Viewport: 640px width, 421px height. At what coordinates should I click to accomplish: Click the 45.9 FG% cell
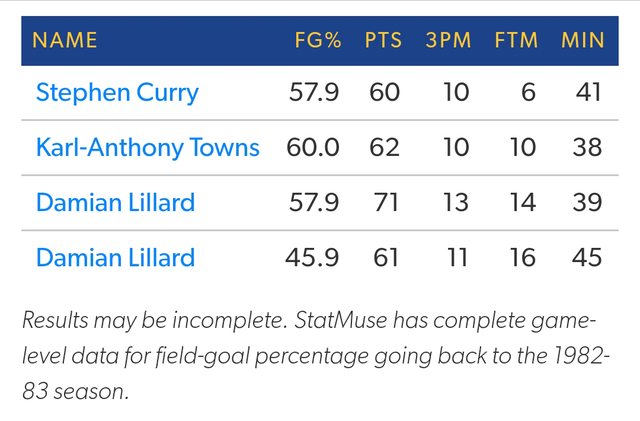(x=313, y=258)
